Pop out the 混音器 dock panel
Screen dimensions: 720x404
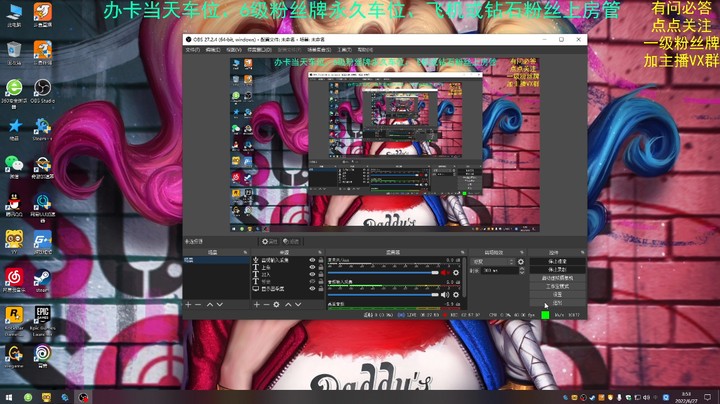(x=462, y=252)
